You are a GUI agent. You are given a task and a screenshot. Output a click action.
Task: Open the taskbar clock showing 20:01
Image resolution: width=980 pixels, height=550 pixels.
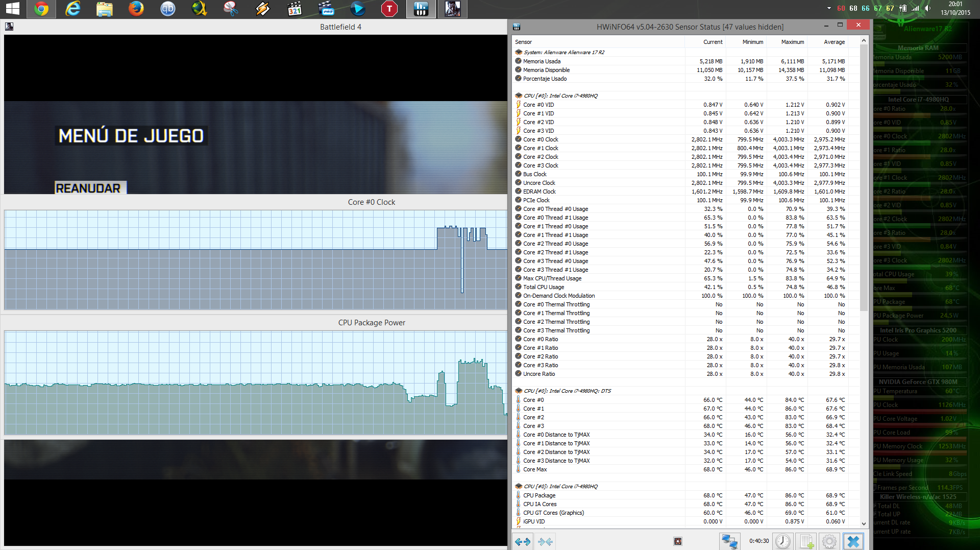[955, 8]
